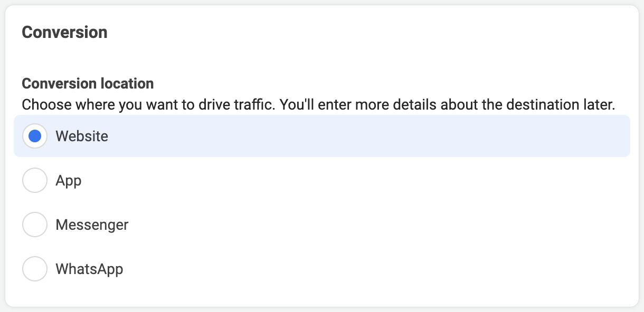Choose the App radio button

pyautogui.click(x=35, y=180)
